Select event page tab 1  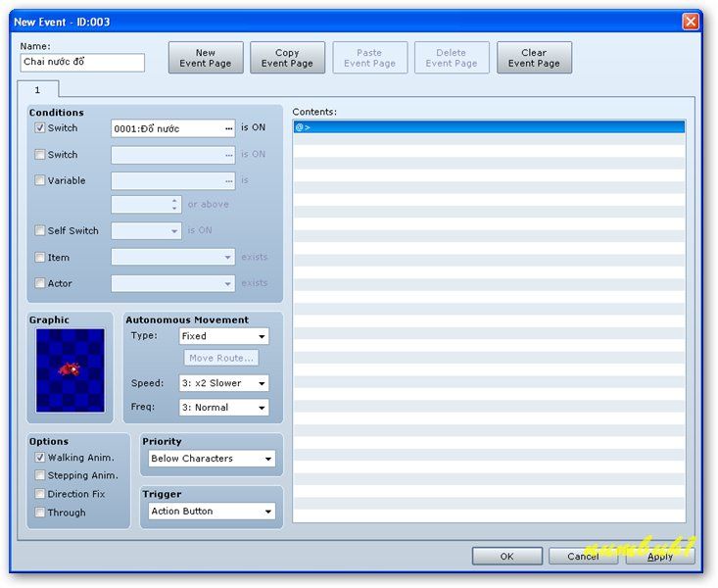38,90
